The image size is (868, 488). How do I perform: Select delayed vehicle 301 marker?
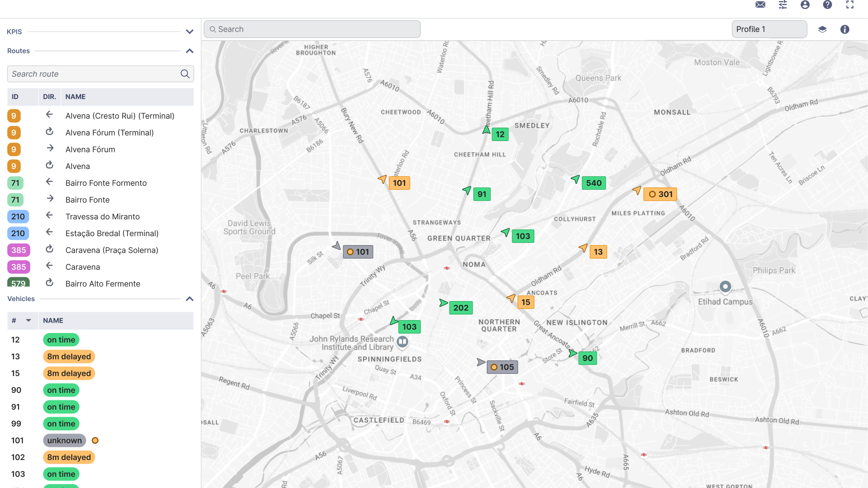point(660,194)
